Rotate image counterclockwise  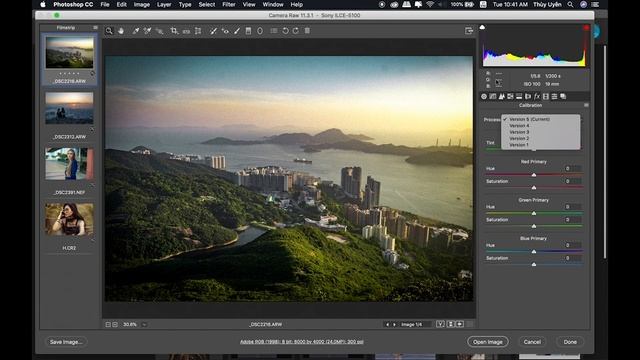pyautogui.click(x=285, y=31)
